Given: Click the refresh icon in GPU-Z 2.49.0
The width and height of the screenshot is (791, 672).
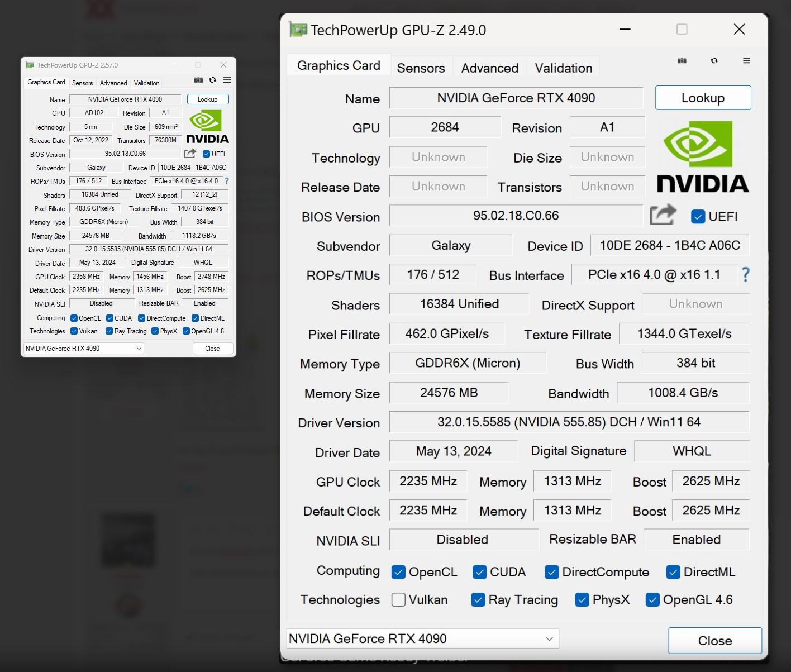Looking at the screenshot, I should coord(714,60).
